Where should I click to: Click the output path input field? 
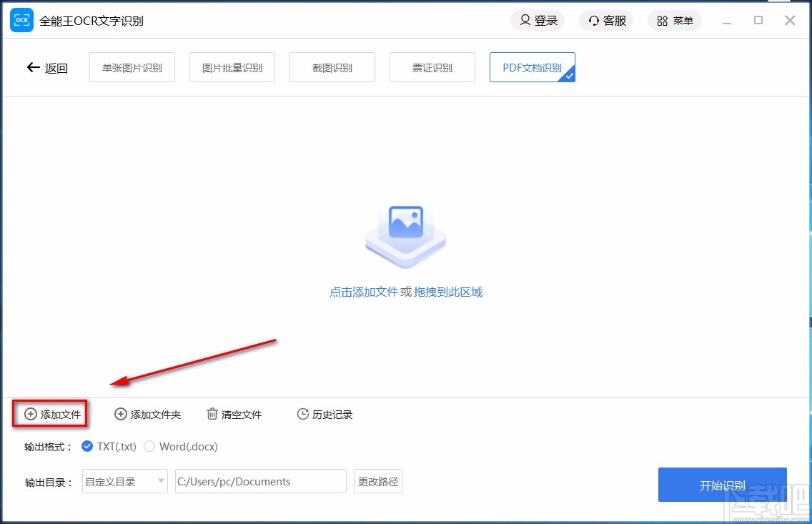pos(260,482)
